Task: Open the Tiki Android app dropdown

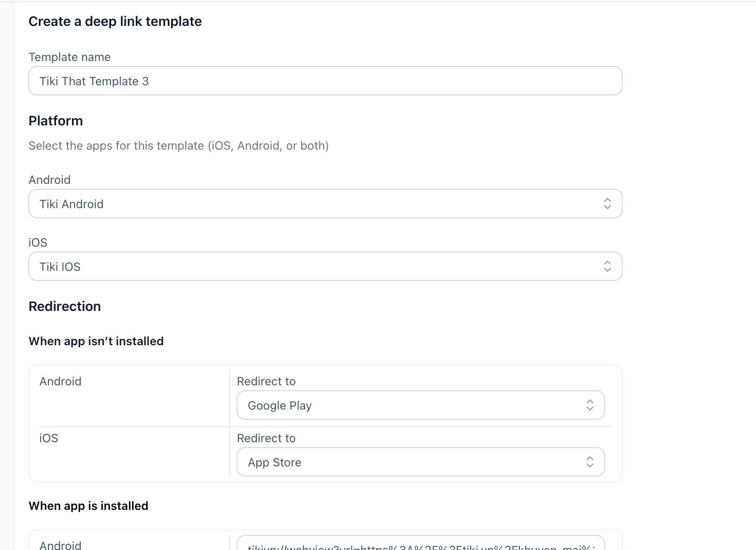Action: click(325, 204)
